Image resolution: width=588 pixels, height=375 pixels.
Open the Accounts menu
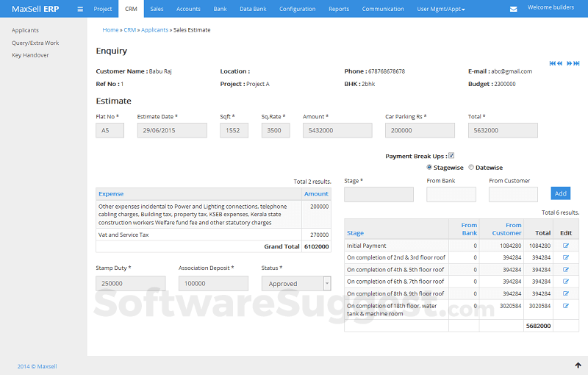pos(188,9)
